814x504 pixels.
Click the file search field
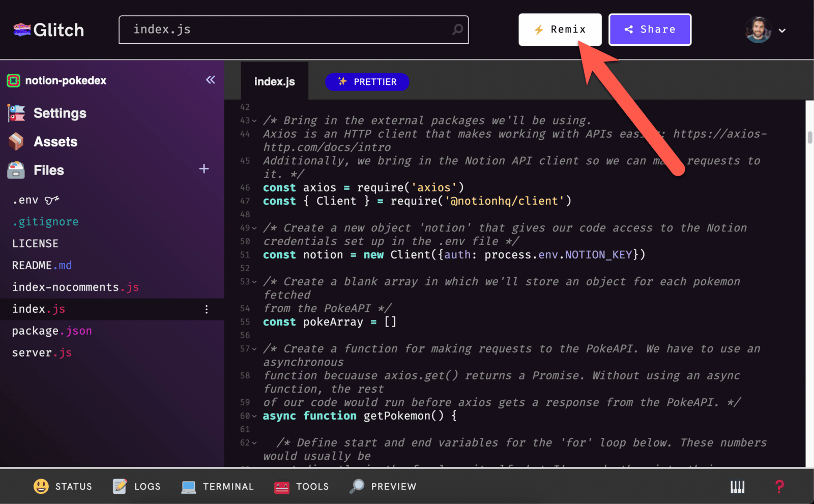click(294, 29)
